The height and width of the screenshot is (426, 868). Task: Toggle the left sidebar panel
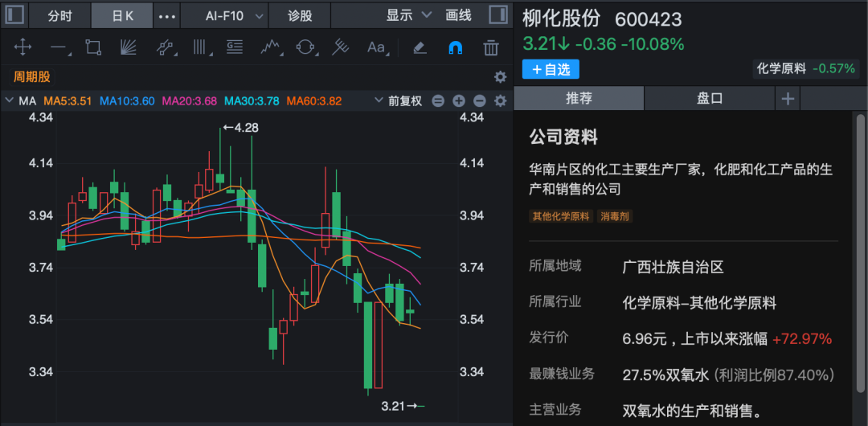click(15, 15)
